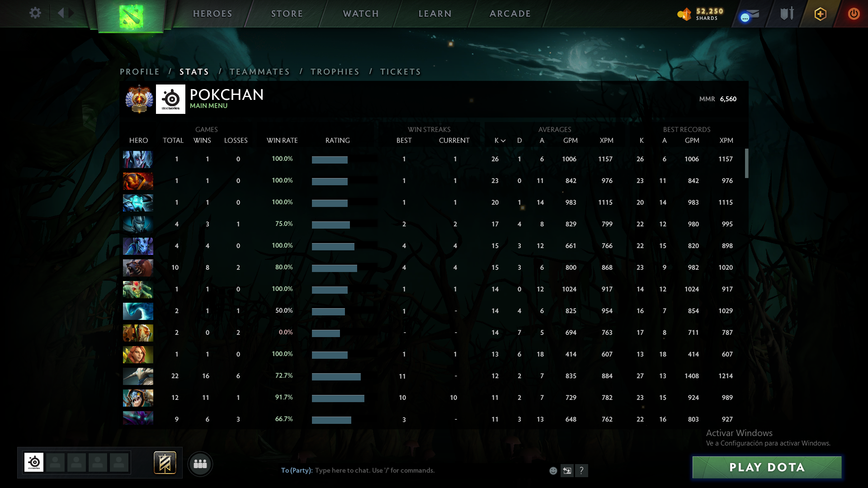868x488 pixels.
Task: Select hero portrait with 842 average GPM
Action: pyautogui.click(x=138, y=181)
